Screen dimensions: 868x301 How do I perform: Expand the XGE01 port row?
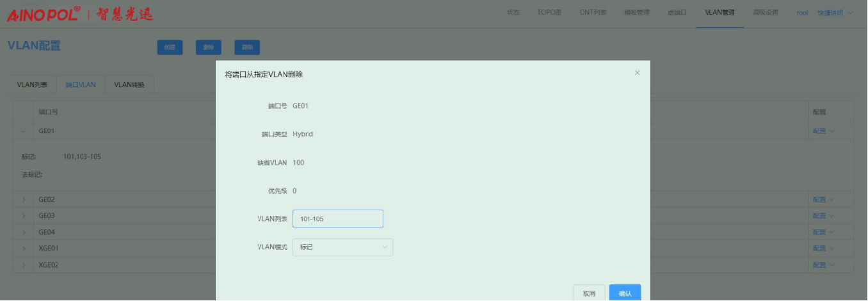click(x=24, y=249)
